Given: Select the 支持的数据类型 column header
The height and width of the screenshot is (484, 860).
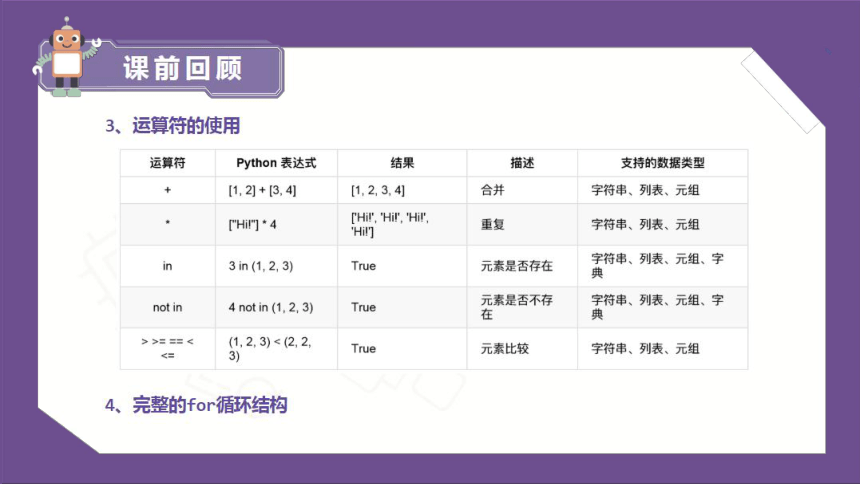Looking at the screenshot, I should coord(663,163).
